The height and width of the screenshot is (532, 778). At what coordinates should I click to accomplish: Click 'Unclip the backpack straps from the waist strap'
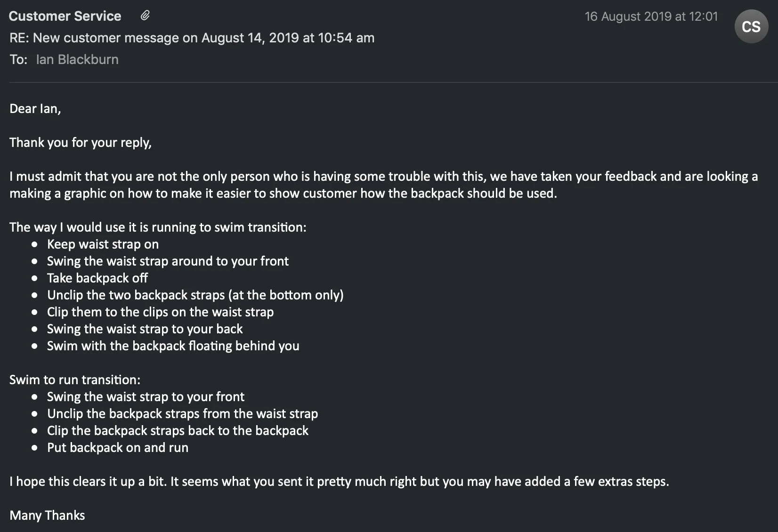pyautogui.click(x=183, y=413)
